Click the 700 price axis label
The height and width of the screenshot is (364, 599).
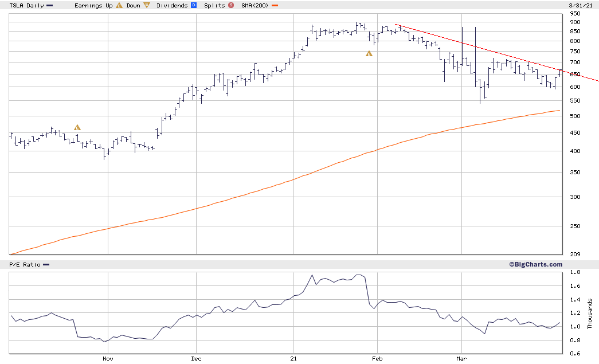[575, 62]
